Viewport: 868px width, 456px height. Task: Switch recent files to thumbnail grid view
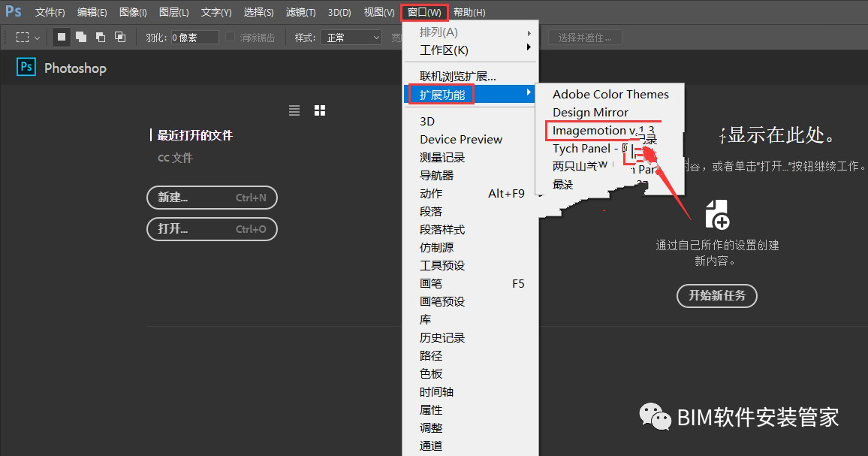point(320,111)
